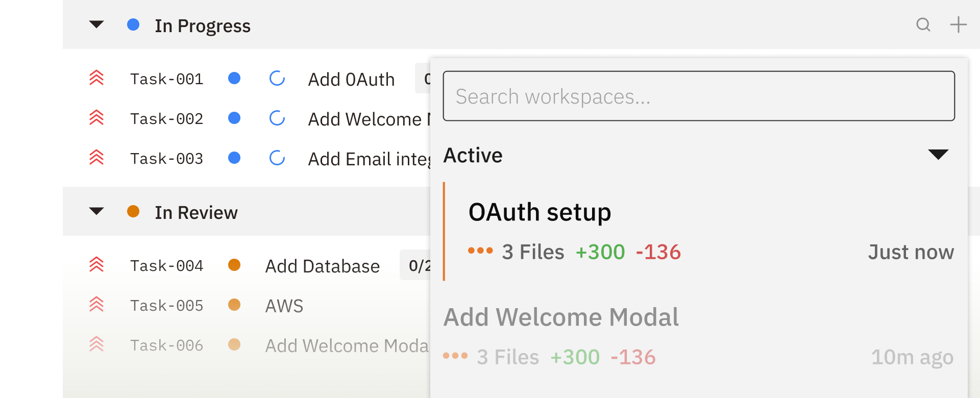Click loading spinner icon on Task-001
The width and height of the screenshot is (980, 398).
tap(277, 78)
